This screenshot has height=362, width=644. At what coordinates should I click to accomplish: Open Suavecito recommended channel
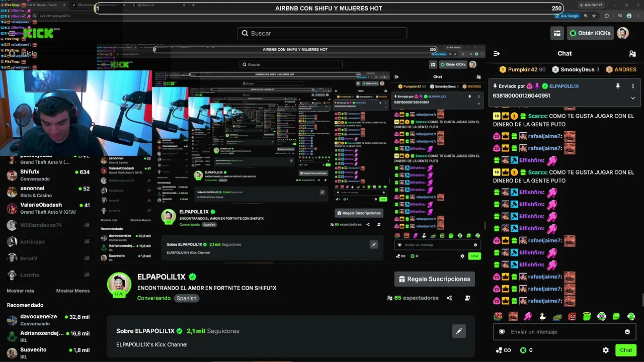tap(48, 353)
